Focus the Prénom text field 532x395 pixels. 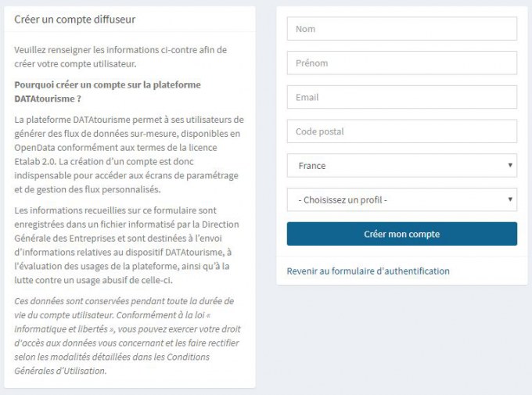click(401, 63)
